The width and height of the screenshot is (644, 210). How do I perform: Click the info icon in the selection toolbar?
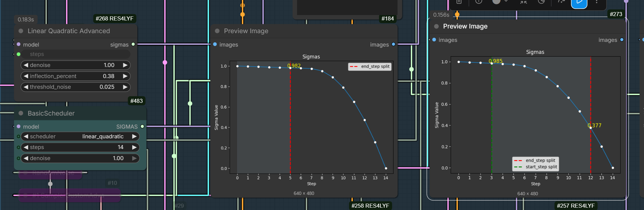[479, 1]
